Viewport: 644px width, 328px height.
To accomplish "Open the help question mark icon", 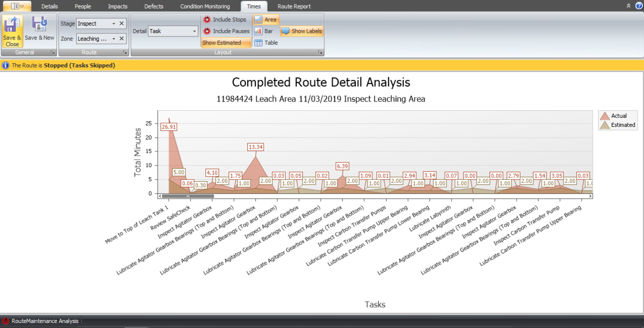I will tap(639, 6).
